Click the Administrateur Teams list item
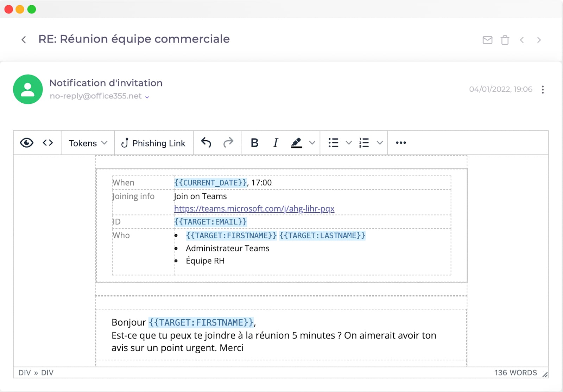Screen dimensions: 563x392 pyautogui.click(x=228, y=249)
